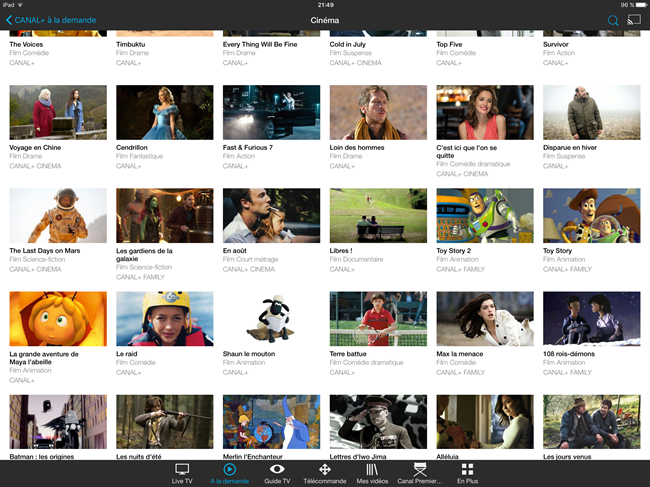Screen dimensions: 650x487
Task: Open Les nuits d'été thumbnail
Action: click(165, 422)
